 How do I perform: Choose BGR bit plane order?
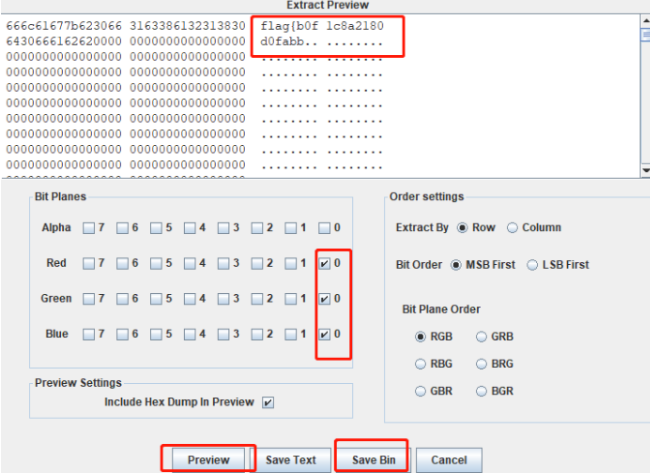click(x=482, y=391)
